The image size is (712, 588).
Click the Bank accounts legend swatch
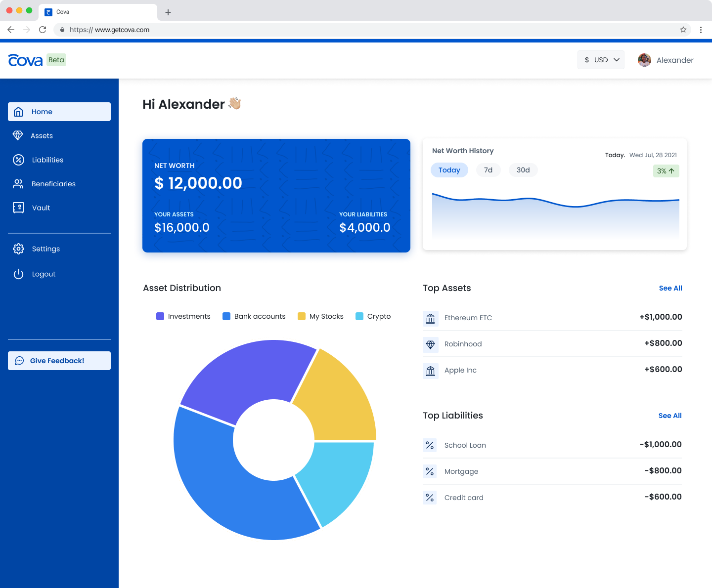[226, 316]
